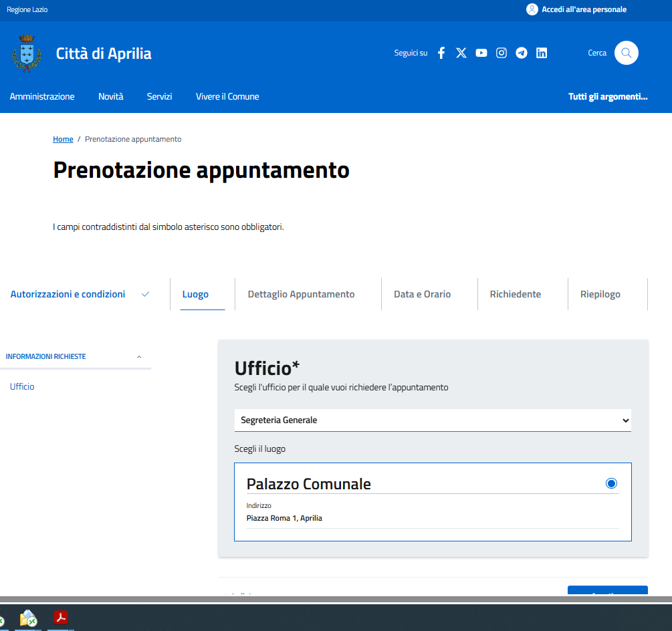Open Adobe Acrobat from the taskbar
This screenshot has height=631, width=672.
(61, 617)
